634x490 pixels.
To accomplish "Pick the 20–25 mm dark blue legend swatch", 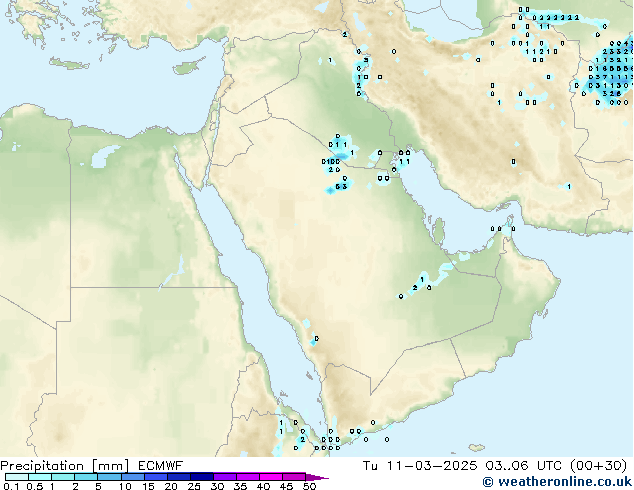I will (x=178, y=477).
